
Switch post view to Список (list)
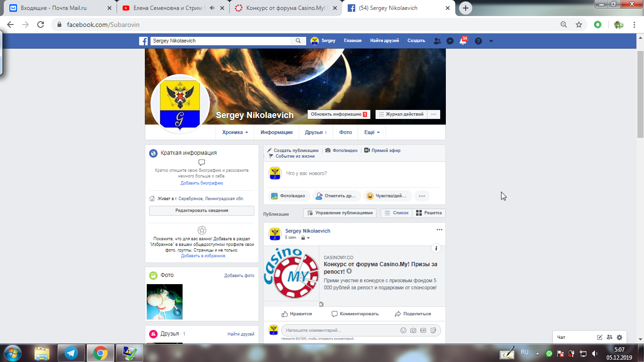[x=396, y=213]
